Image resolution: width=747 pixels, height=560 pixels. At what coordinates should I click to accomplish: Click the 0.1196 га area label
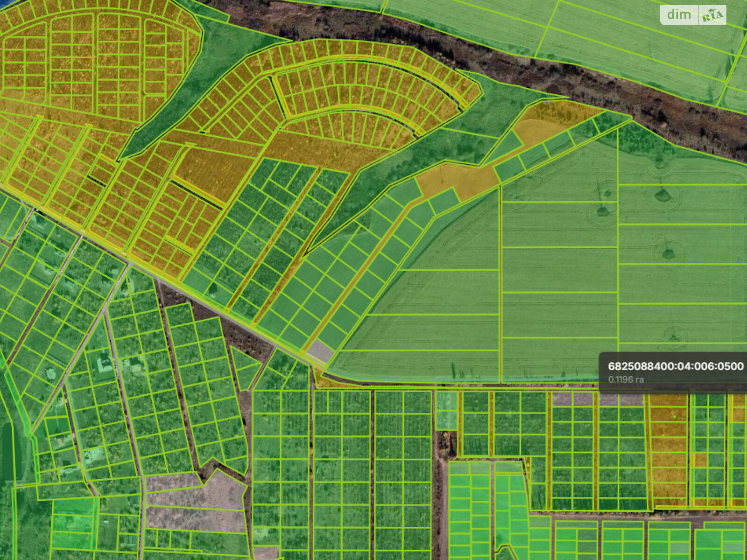tap(626, 379)
